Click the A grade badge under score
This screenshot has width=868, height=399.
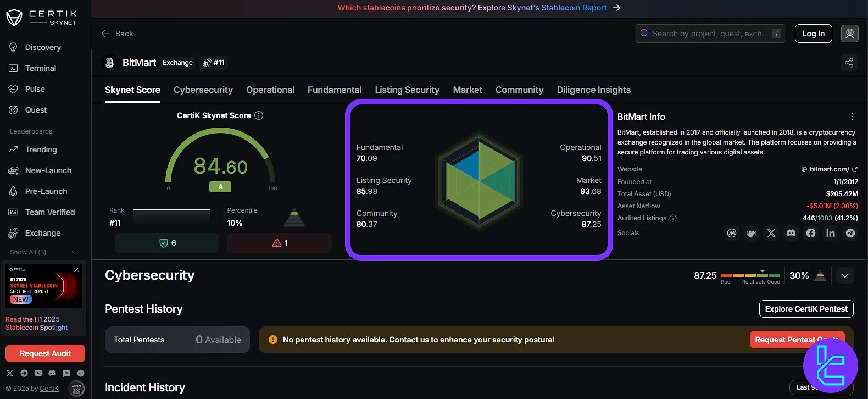[x=220, y=187]
